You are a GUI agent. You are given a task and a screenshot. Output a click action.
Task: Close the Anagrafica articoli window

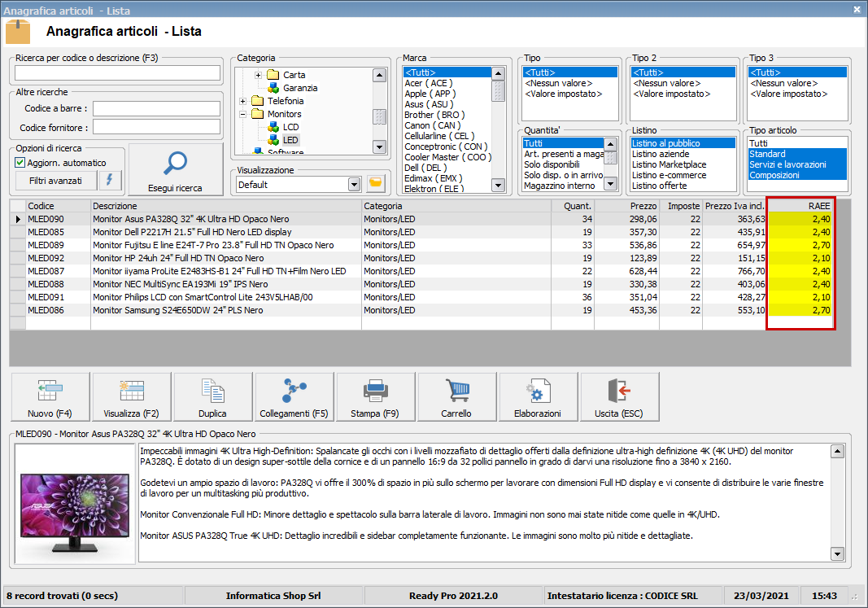point(857,10)
